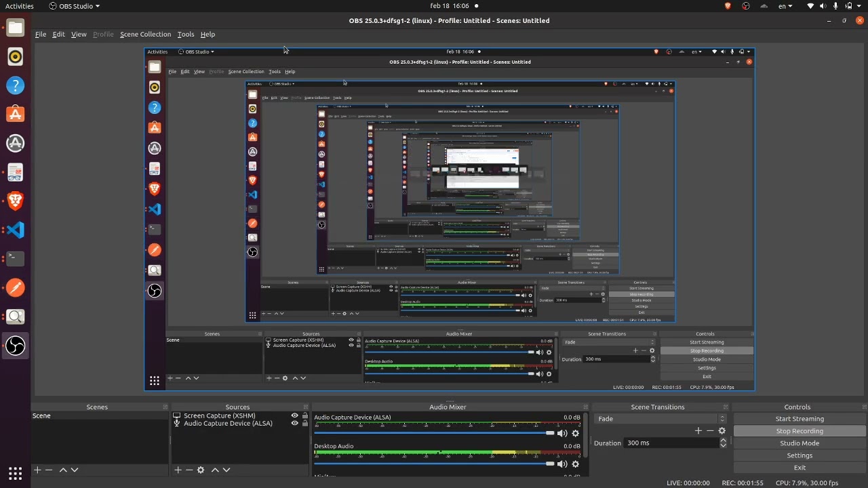Adjust Audio Capture Device volume slider
868x488 pixels.
point(434,433)
